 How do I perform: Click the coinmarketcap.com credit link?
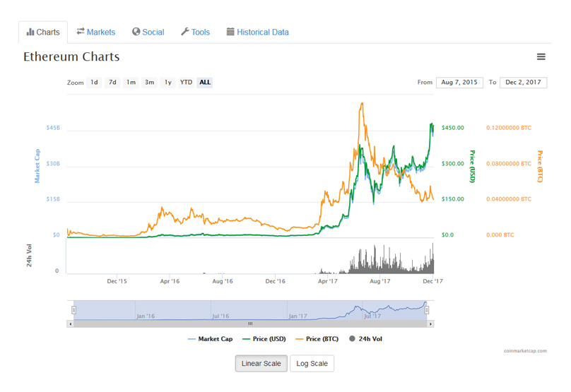[x=525, y=351]
